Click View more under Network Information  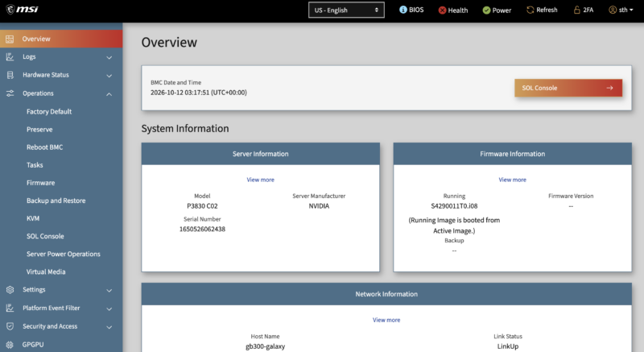(386, 320)
